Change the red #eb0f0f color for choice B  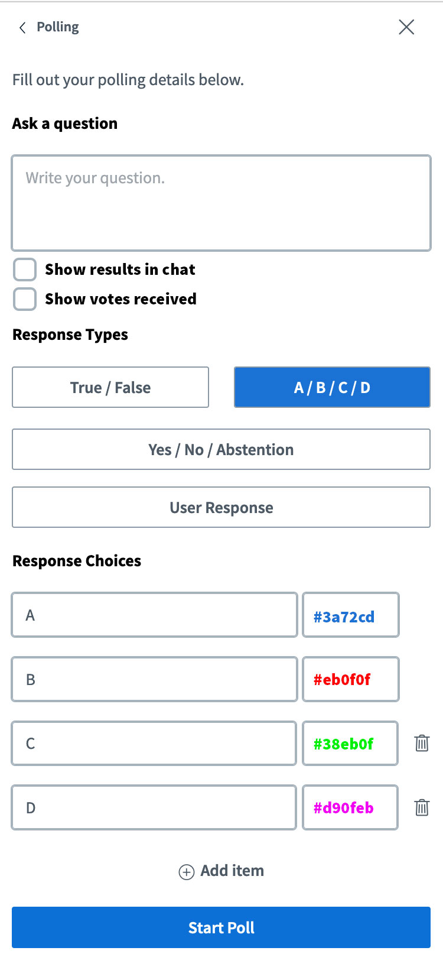coord(351,679)
